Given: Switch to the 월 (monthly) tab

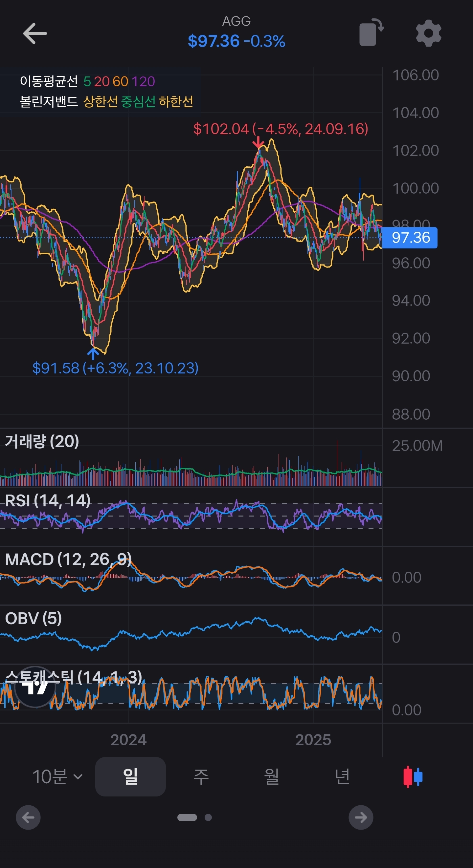Looking at the screenshot, I should coord(272,777).
